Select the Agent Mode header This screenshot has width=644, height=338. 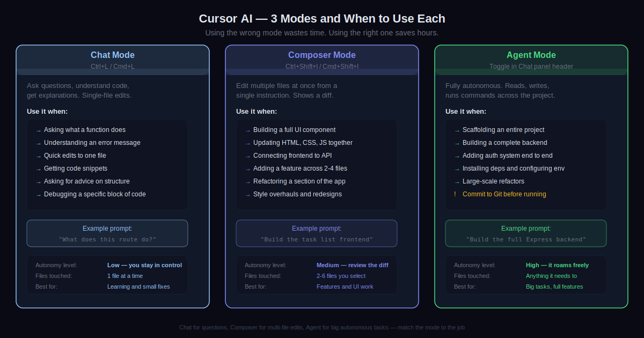(531, 55)
